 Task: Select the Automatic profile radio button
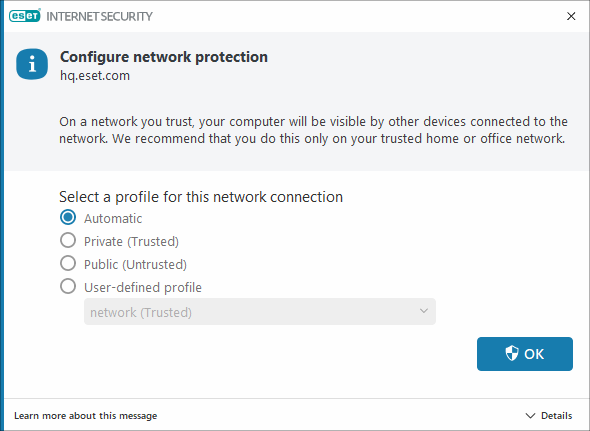[68, 218]
